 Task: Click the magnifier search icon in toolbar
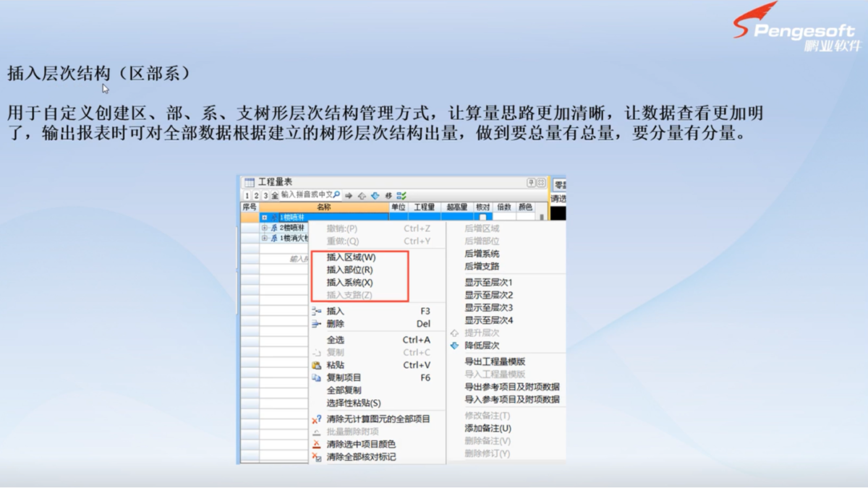(336, 194)
